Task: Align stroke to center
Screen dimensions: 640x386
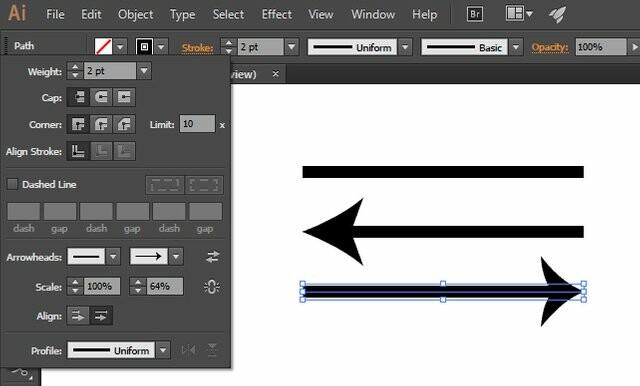Action: coord(78,151)
